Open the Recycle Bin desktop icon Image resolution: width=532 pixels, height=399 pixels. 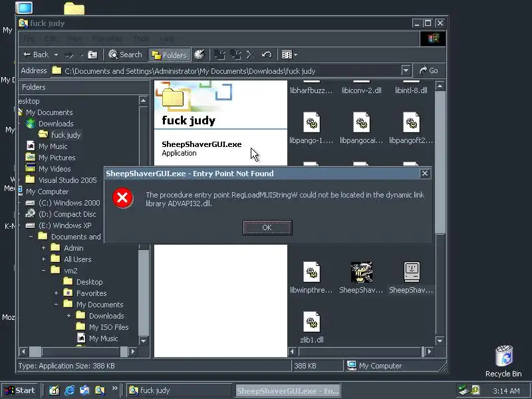(x=503, y=360)
